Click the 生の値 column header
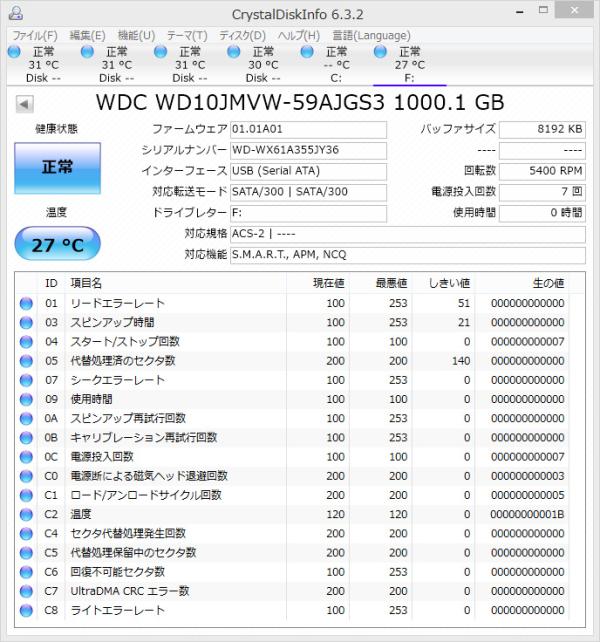 522,283
